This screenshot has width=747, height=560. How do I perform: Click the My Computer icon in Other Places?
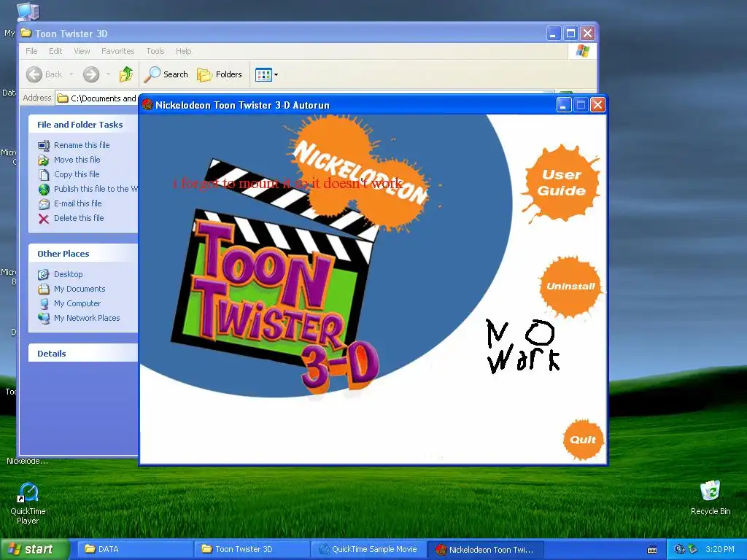44,303
